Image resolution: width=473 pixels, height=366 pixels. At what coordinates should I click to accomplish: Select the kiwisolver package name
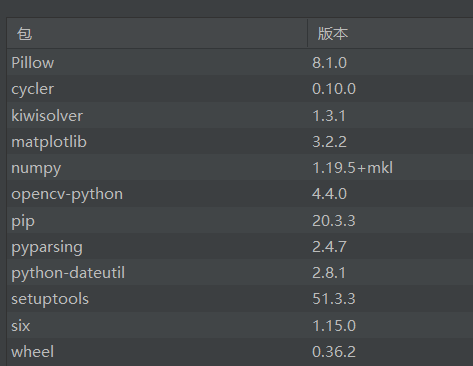pyautogui.click(x=47, y=116)
